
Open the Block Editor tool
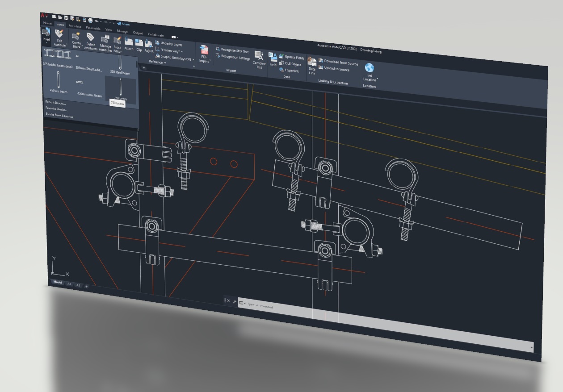118,42
